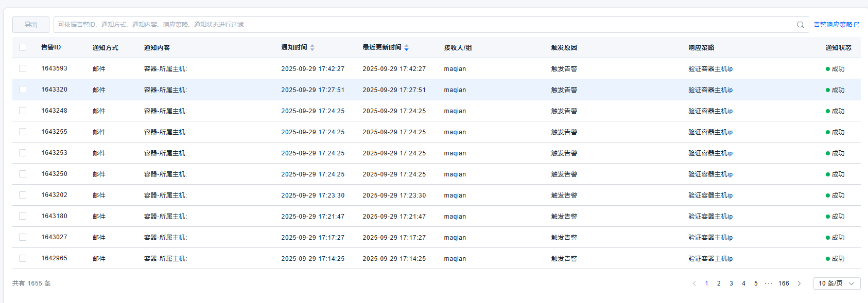The image size is (868, 303).
Task: Click the ellipsis to jump pages
Action: tap(768, 283)
